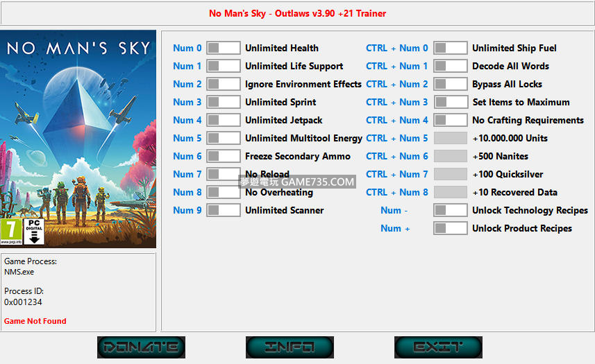Click the 'NMS.exe' process name
The image size is (595, 364).
(19, 272)
